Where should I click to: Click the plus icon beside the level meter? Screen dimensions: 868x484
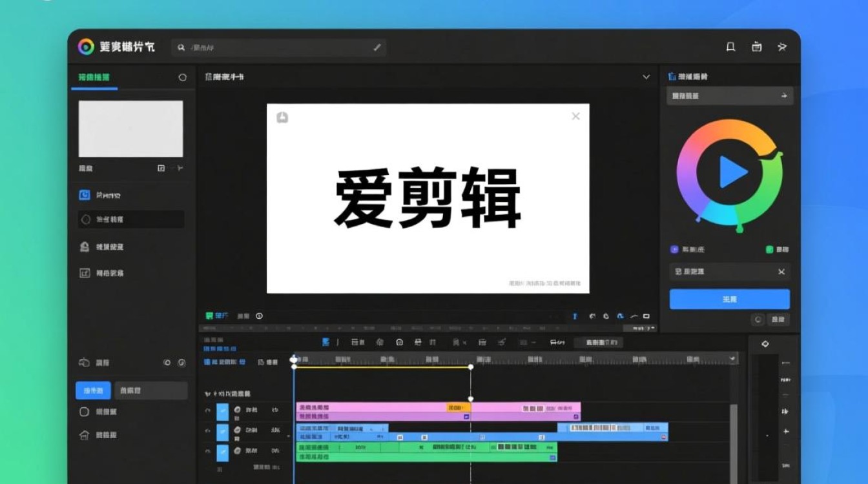tap(786, 431)
